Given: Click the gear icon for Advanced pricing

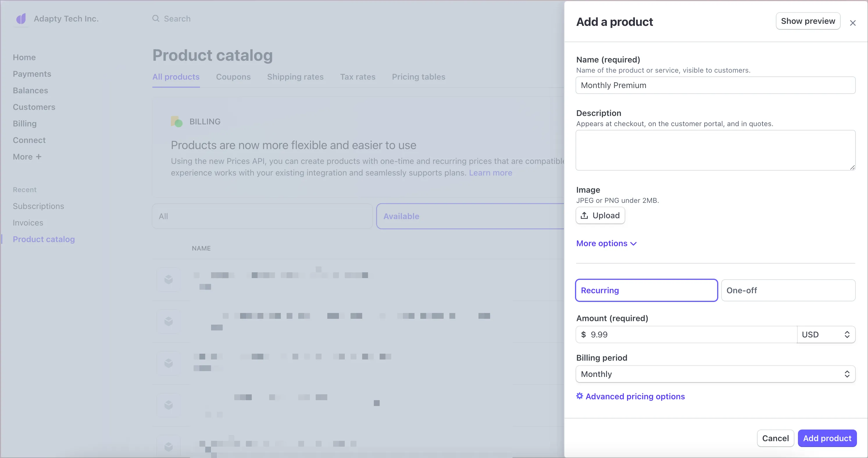Looking at the screenshot, I should (x=579, y=396).
